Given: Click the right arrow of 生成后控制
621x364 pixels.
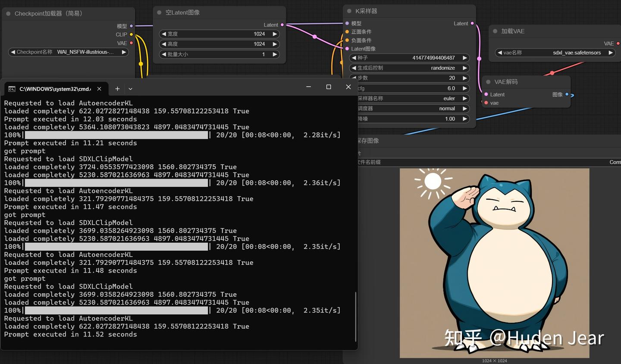Looking at the screenshot, I should pos(465,68).
